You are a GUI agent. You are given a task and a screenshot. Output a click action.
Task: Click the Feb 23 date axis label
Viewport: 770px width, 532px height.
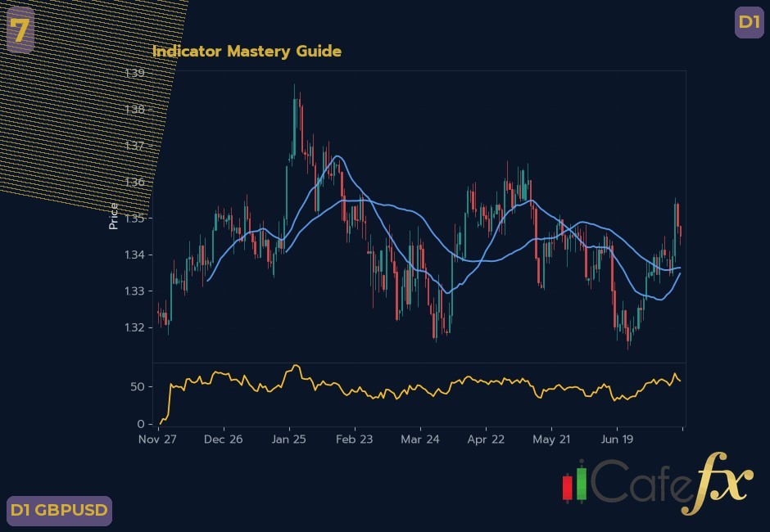coord(354,440)
